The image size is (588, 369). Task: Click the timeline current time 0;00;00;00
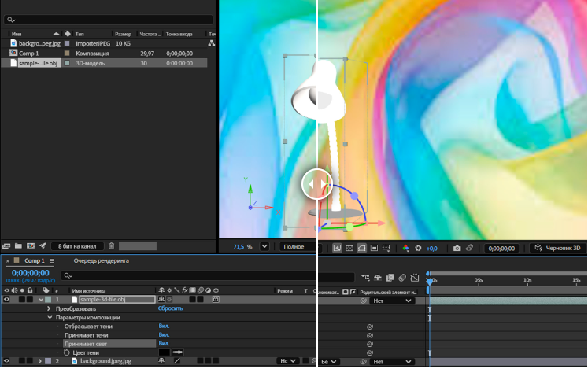[31, 273]
